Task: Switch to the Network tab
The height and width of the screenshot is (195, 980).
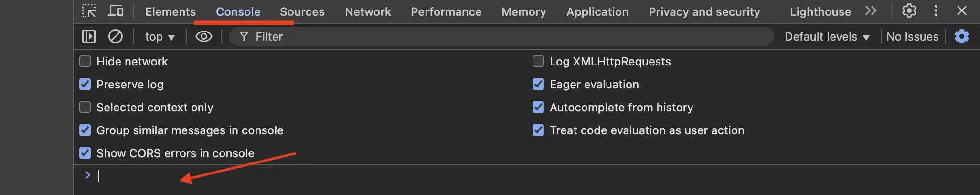Action: coord(368,11)
